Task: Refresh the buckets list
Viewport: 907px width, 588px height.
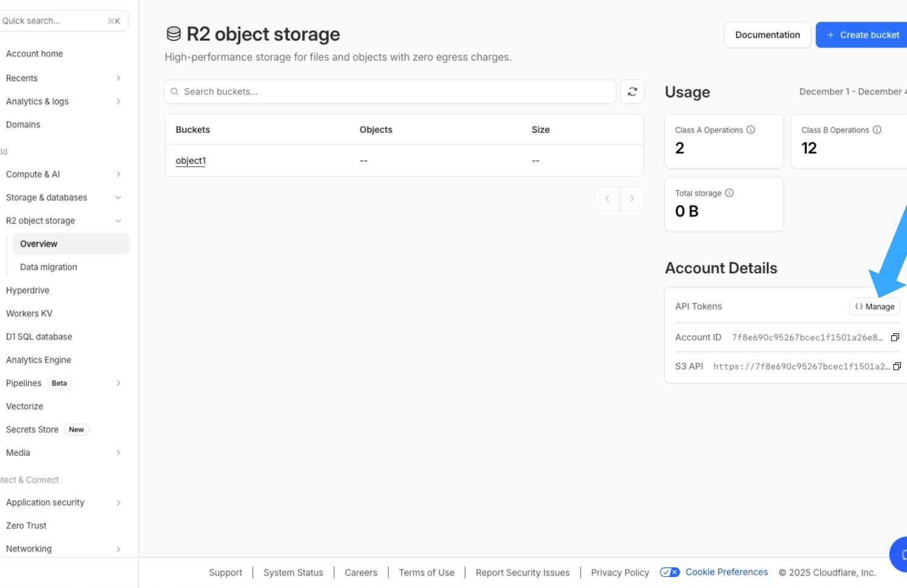Action: click(632, 92)
